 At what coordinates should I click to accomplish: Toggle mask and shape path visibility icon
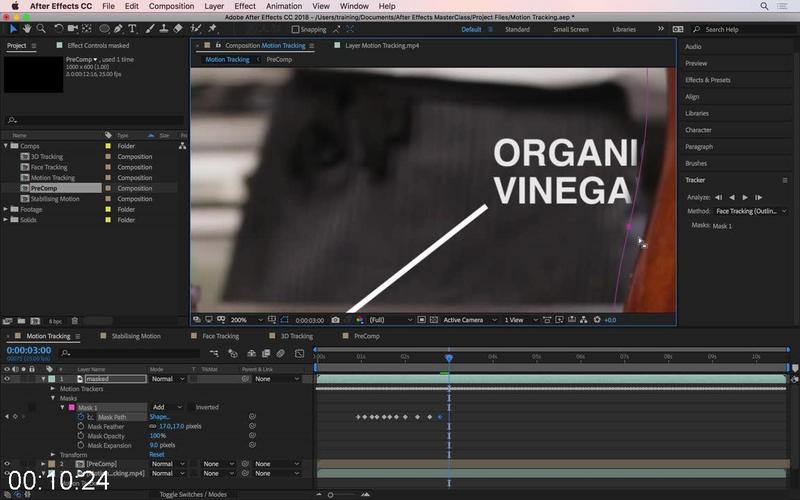click(x=285, y=320)
